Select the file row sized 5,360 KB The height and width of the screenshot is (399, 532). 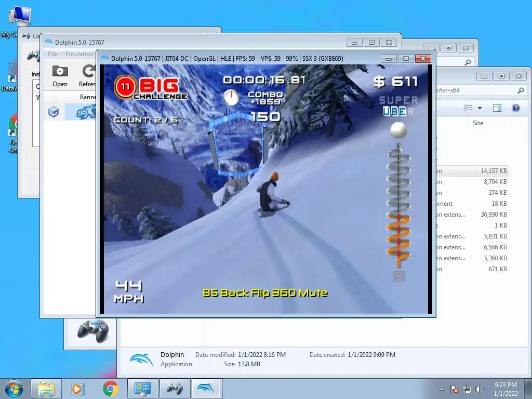(x=472, y=258)
